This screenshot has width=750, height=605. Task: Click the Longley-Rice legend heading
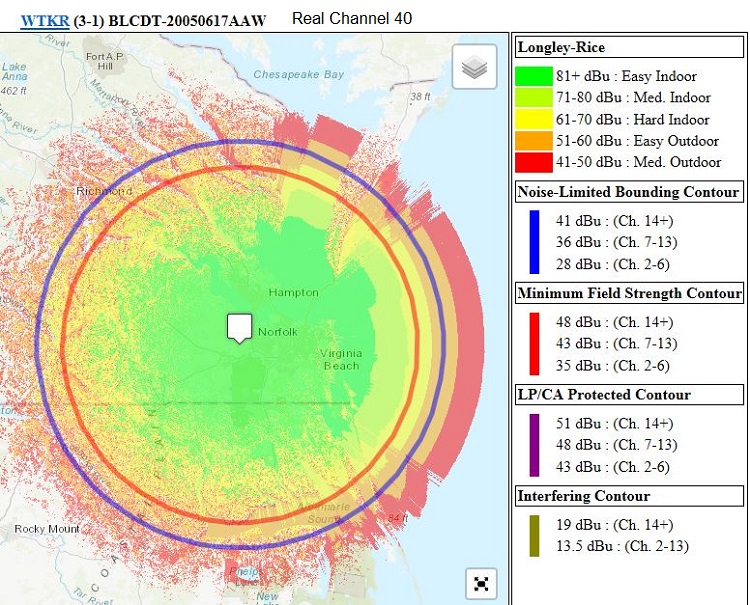561,47
